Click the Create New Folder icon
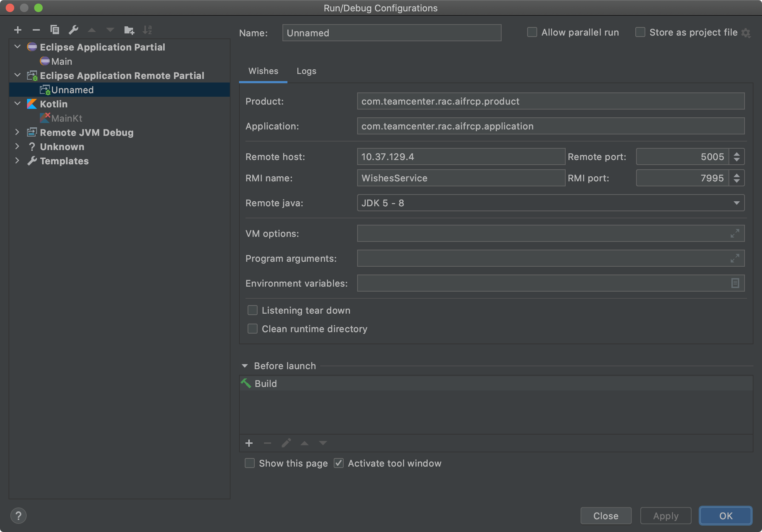The image size is (762, 532). pos(129,30)
